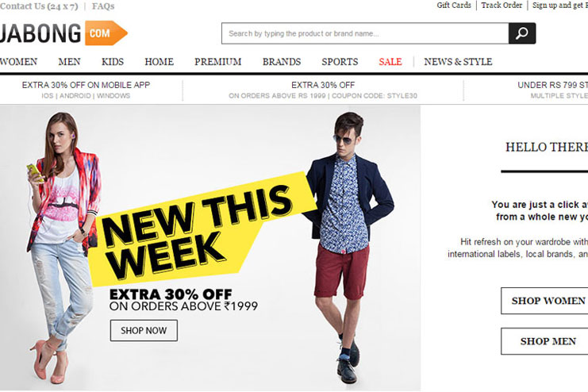This screenshot has width=588, height=392.
Task: Go to the PREMIUM section
Action: point(218,62)
